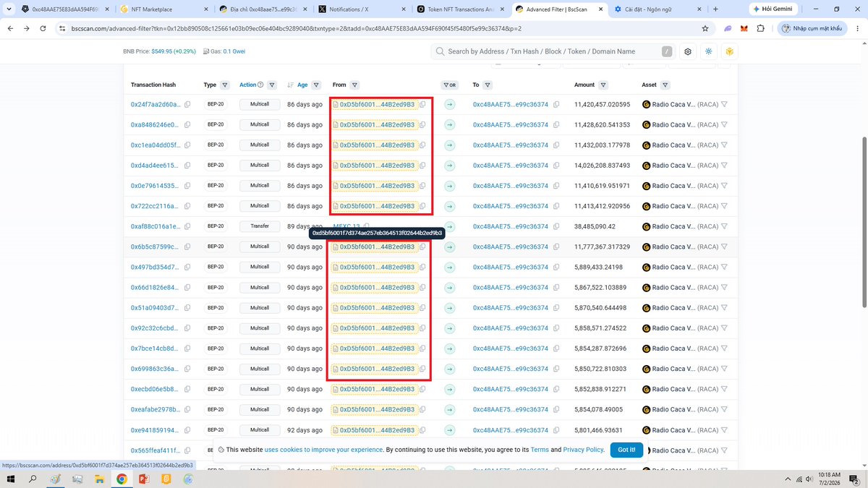Open To column filter dropdown
868x488 pixels.
click(x=488, y=85)
